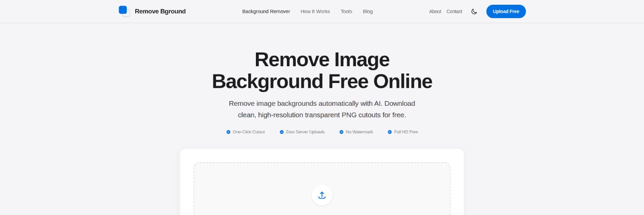Toggle dark mode with the moon icon
This screenshot has height=215, width=644.
(474, 12)
